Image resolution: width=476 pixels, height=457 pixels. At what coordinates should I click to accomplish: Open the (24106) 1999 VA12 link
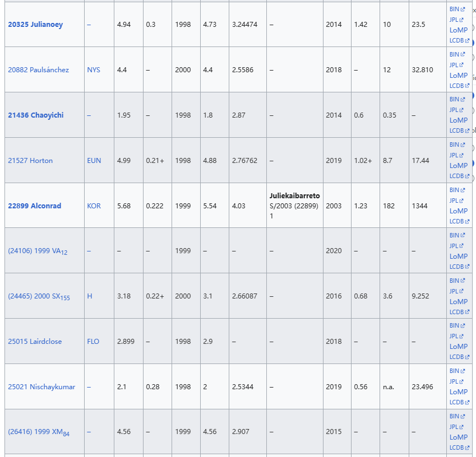pyautogui.click(x=38, y=251)
